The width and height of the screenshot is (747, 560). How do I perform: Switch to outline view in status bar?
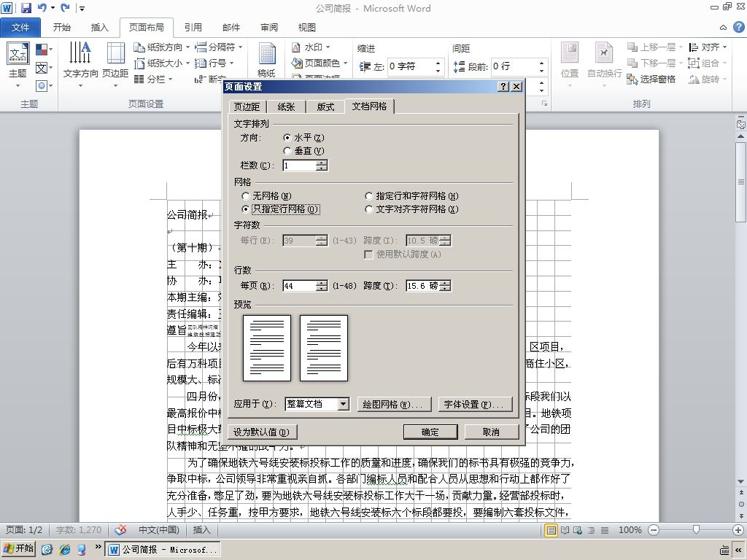[x=591, y=530]
